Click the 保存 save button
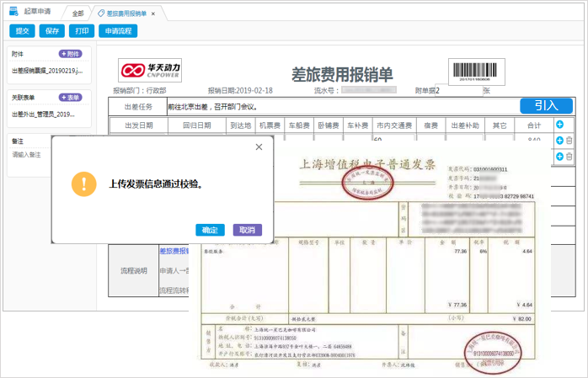 tap(51, 31)
